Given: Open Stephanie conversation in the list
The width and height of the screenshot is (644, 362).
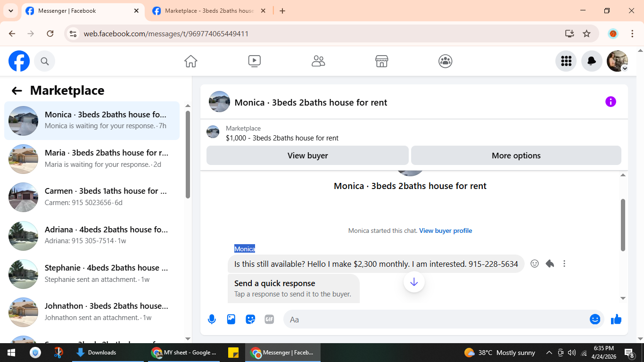Looking at the screenshot, I should (x=92, y=274).
